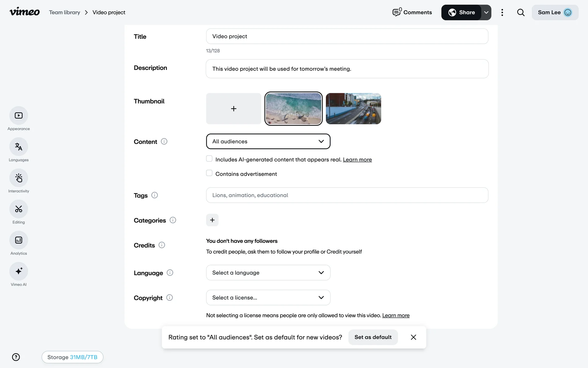Open the Editing scissors icon
The image size is (588, 368).
point(19,209)
